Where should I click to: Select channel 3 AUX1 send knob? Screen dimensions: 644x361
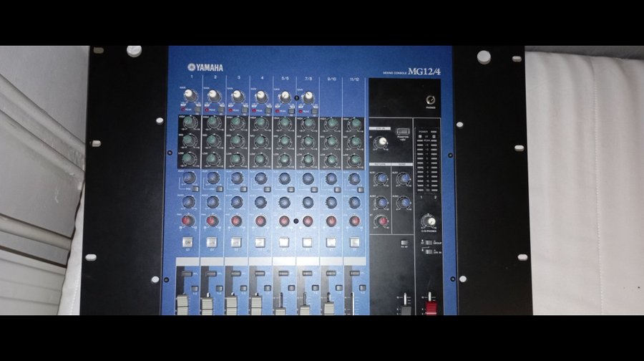[237, 178]
